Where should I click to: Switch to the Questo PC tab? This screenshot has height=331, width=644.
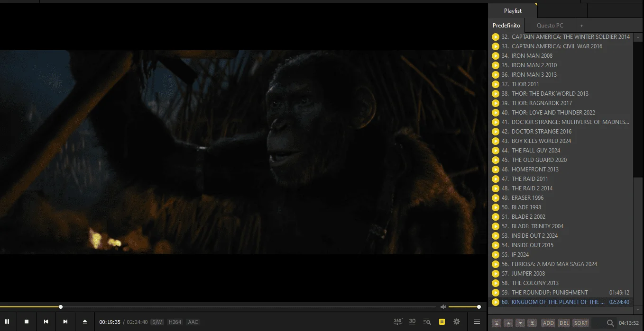550,26
